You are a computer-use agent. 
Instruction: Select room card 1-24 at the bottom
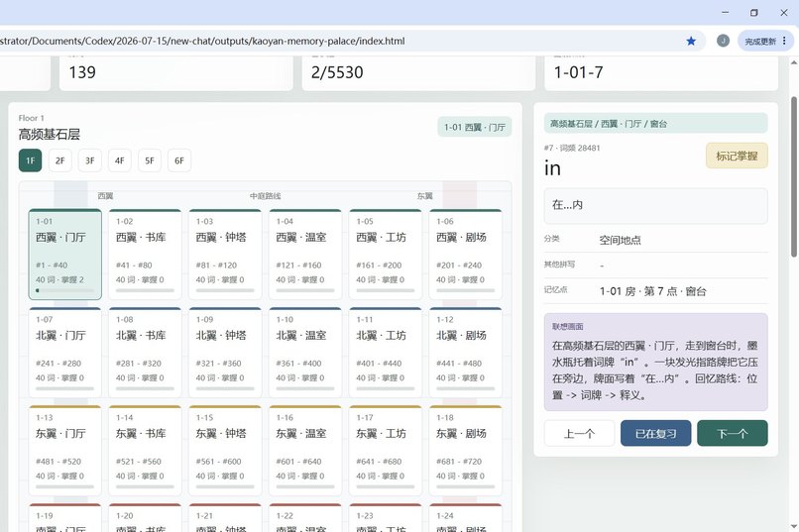pos(465,518)
